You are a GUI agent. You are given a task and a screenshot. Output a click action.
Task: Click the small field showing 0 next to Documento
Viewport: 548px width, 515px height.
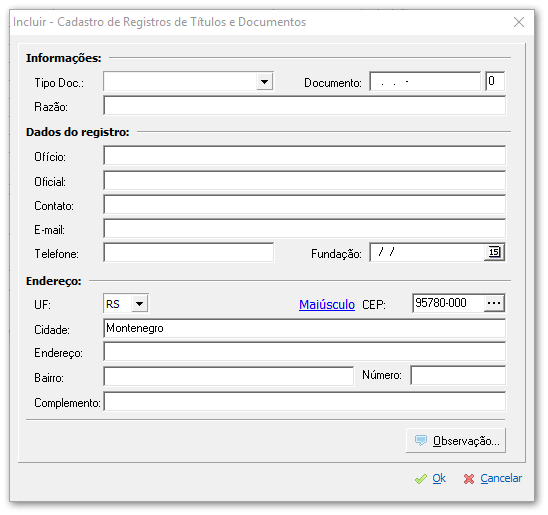click(x=495, y=82)
